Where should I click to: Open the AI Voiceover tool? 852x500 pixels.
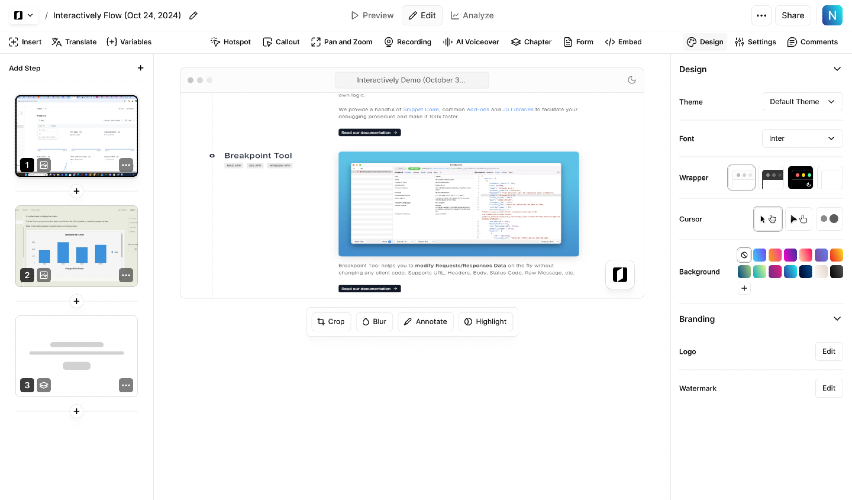471,42
